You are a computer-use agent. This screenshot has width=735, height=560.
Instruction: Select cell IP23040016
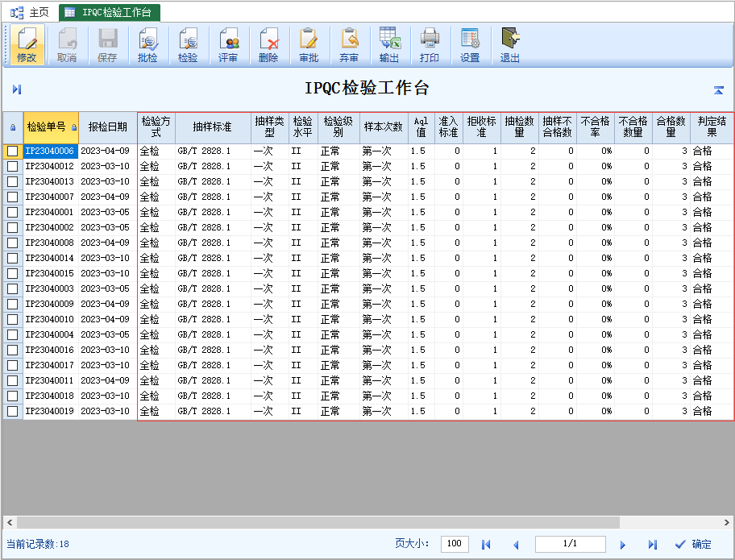[x=51, y=350]
